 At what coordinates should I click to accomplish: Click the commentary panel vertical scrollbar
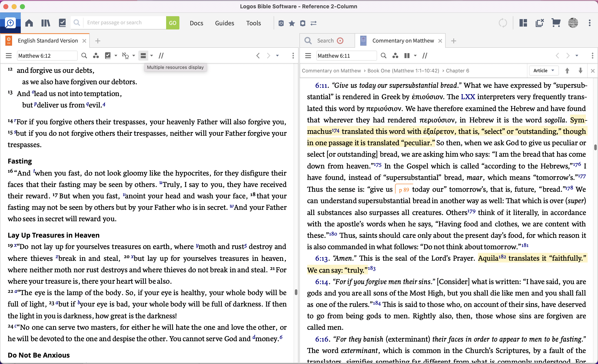click(x=595, y=147)
